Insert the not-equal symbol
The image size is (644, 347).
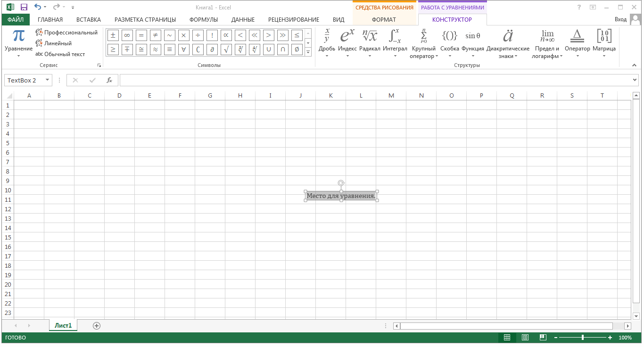coord(156,35)
